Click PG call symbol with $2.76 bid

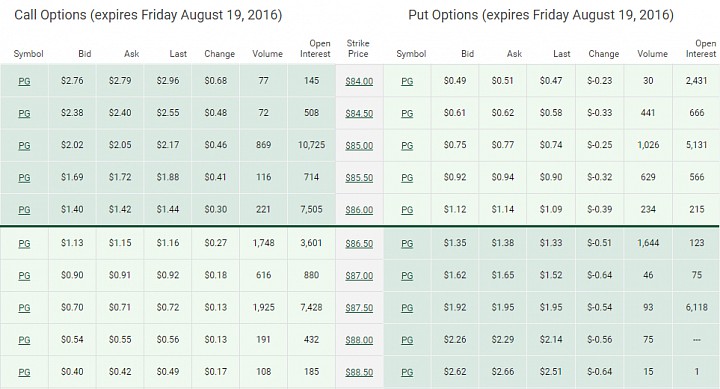24,81
